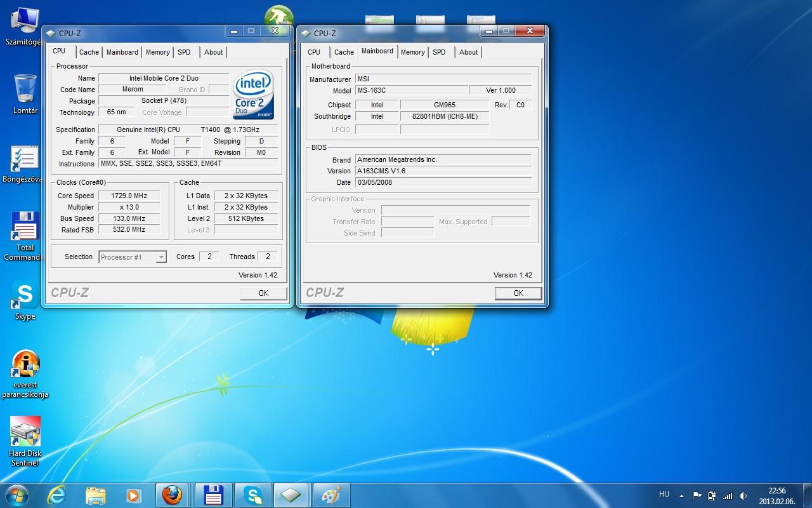812x508 pixels.
Task: Switch to Cache tab in the CPU-Z window showing the CPU tab
Action: point(89,52)
